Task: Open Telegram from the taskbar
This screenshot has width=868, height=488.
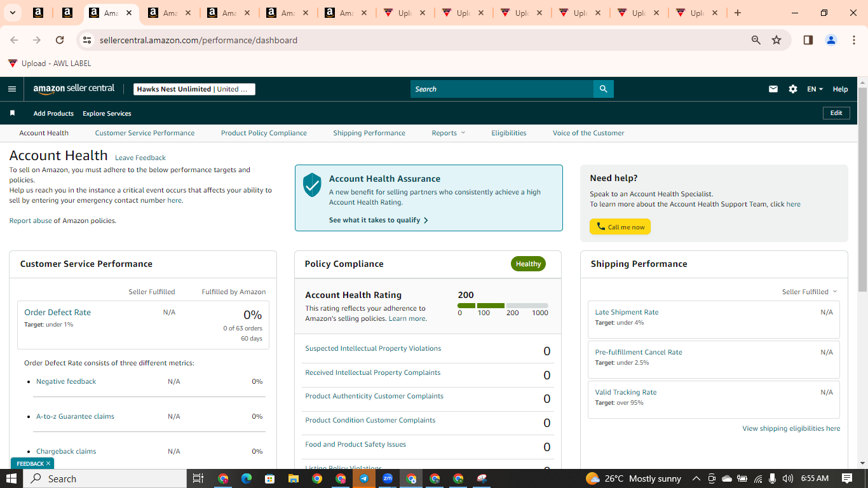Action: pos(364,478)
